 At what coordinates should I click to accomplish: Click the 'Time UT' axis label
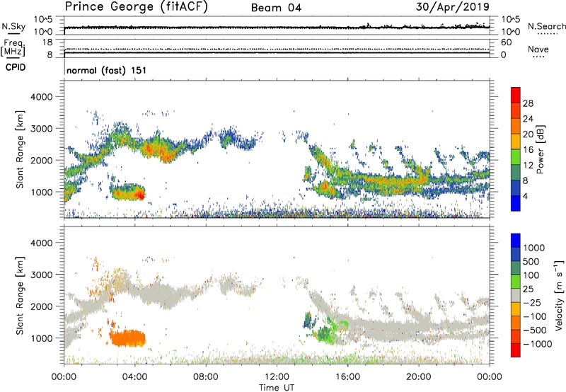[x=277, y=388]
